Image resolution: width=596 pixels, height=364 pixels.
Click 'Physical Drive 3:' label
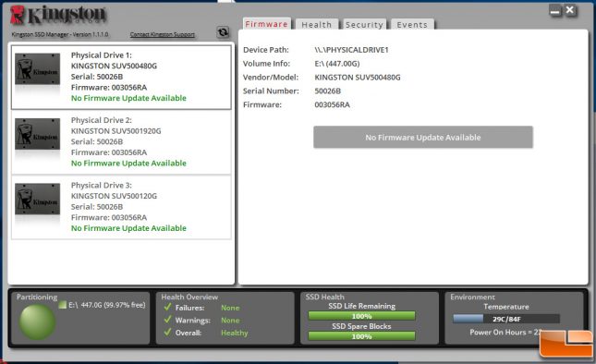[102, 185]
